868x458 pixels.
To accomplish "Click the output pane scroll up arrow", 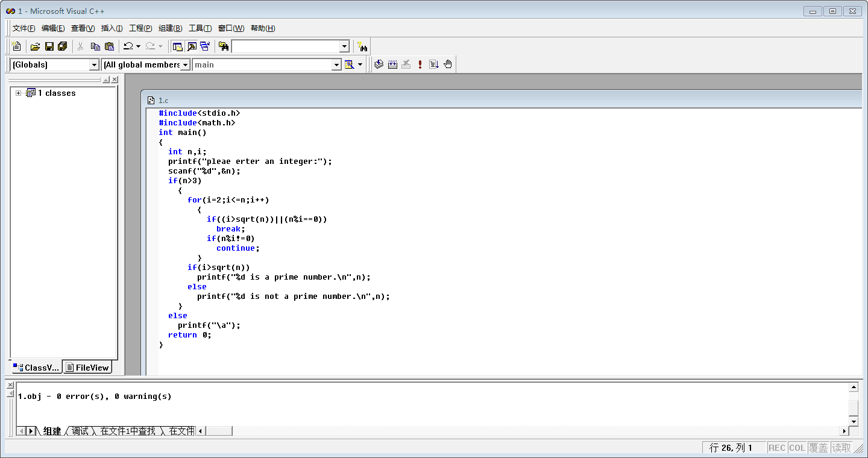I will [854, 387].
